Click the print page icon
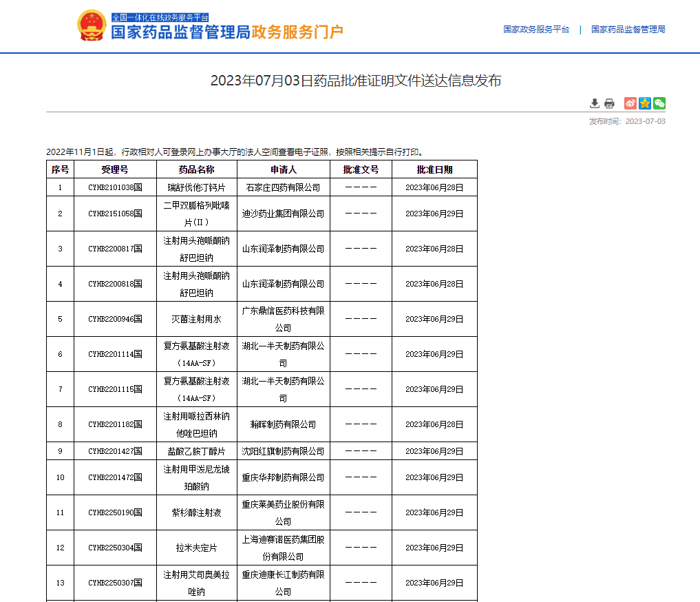This screenshot has width=700, height=602. (x=609, y=103)
